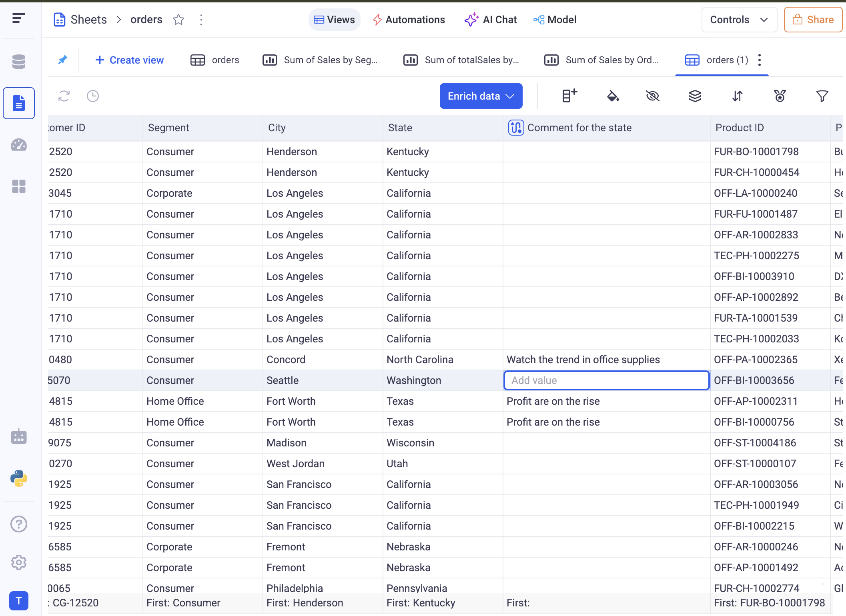The width and height of the screenshot is (846, 616).
Task: Toggle the pin views icon
Action: (63, 60)
